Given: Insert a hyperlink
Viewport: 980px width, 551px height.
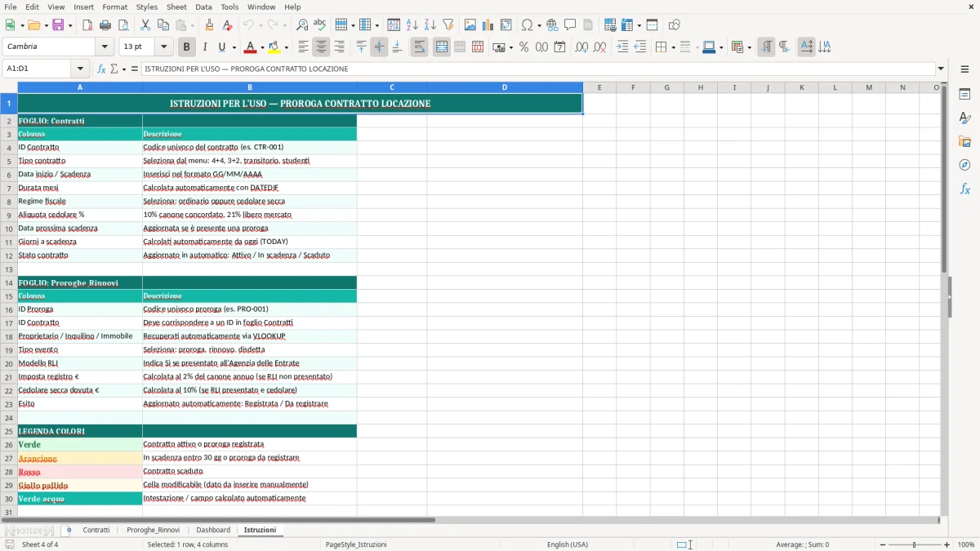Looking at the screenshot, I should pos(552,25).
